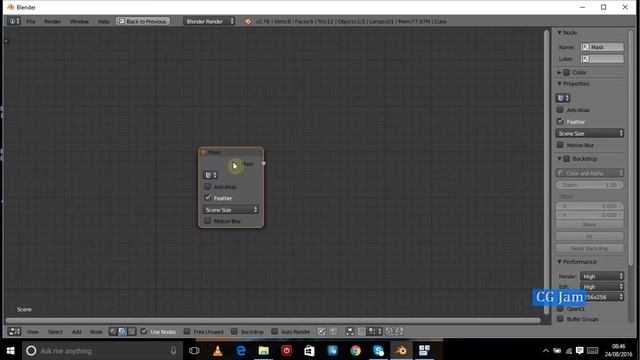Screen dimensions: 640x360
Task: Click the mask icon in Name field
Action: [585, 47]
